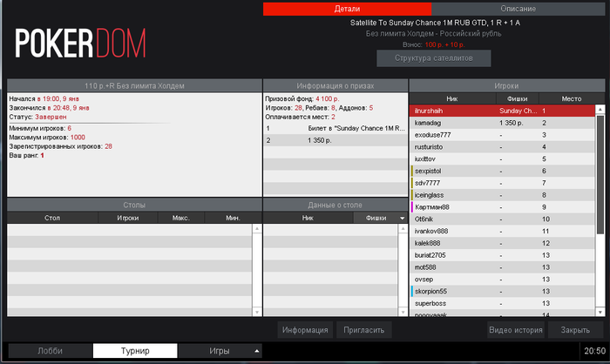Select player row skorpion55

502,292
